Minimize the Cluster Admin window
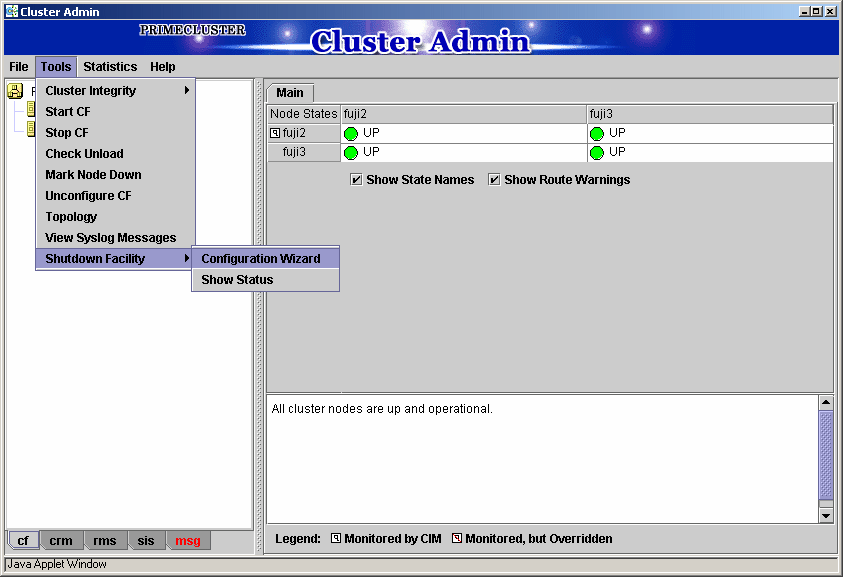843x577 pixels. click(805, 11)
